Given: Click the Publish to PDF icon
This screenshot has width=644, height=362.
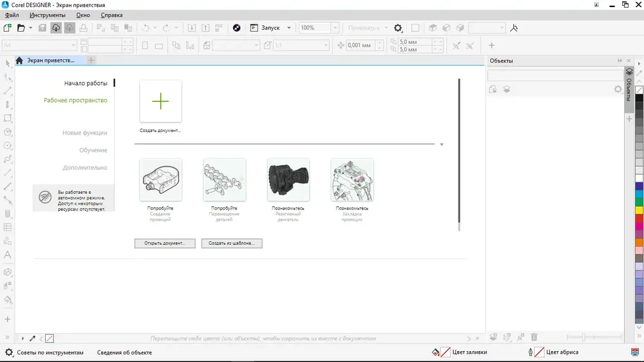Looking at the screenshot, I should pyautogui.click(x=219, y=28).
